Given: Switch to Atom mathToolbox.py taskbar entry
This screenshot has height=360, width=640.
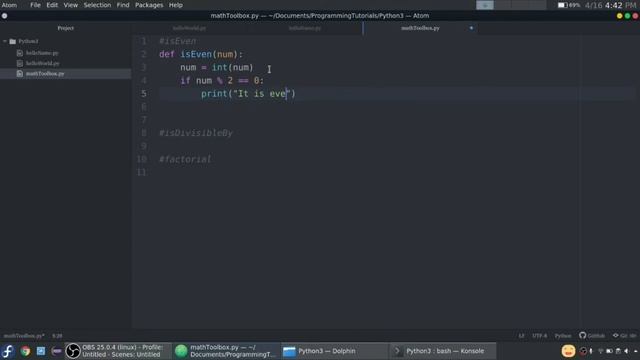Looking at the screenshot, I should tap(226, 351).
